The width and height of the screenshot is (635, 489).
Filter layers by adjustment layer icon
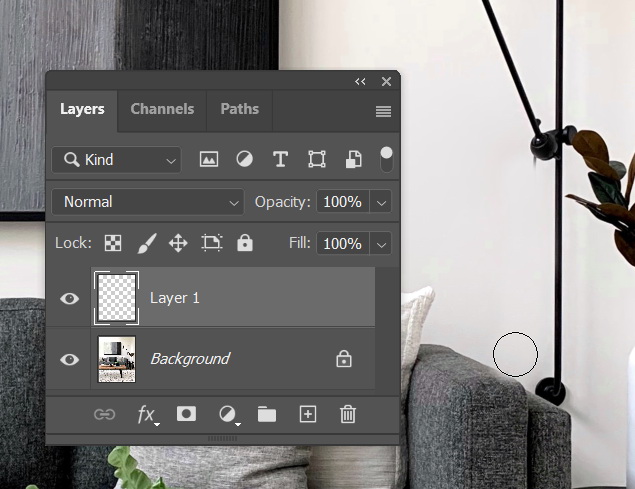[245, 160]
